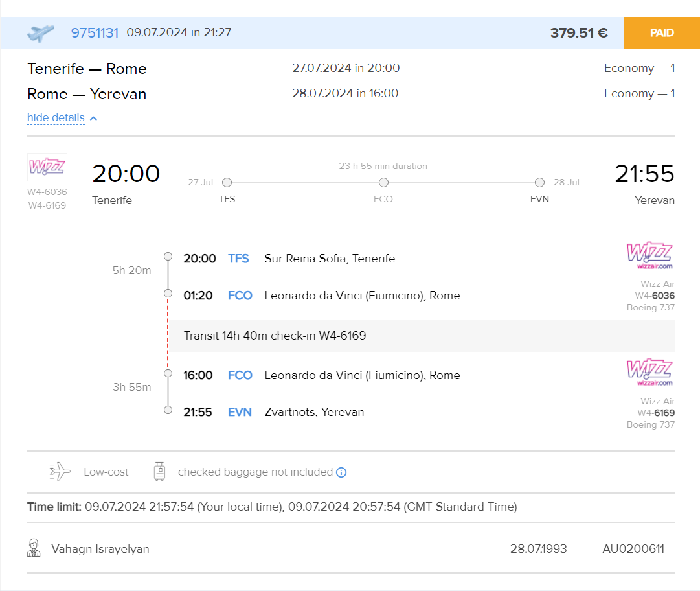The image size is (700, 591).
Task: Click the 23 h 55 min duration label
Action: [x=383, y=166]
